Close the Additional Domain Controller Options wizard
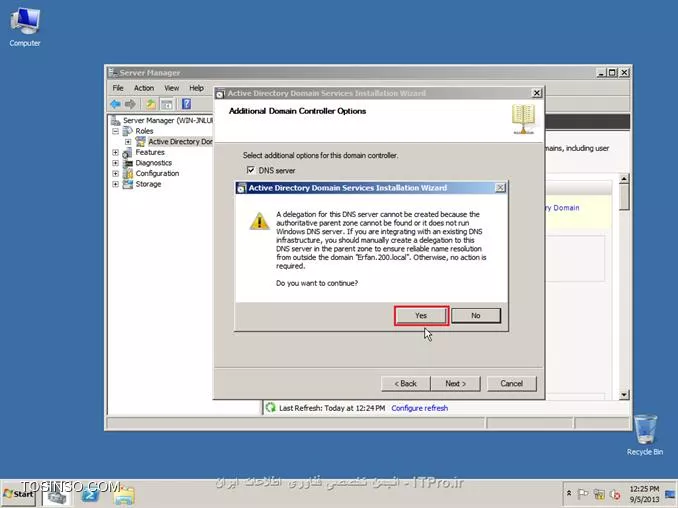678x508 pixels. [536, 93]
